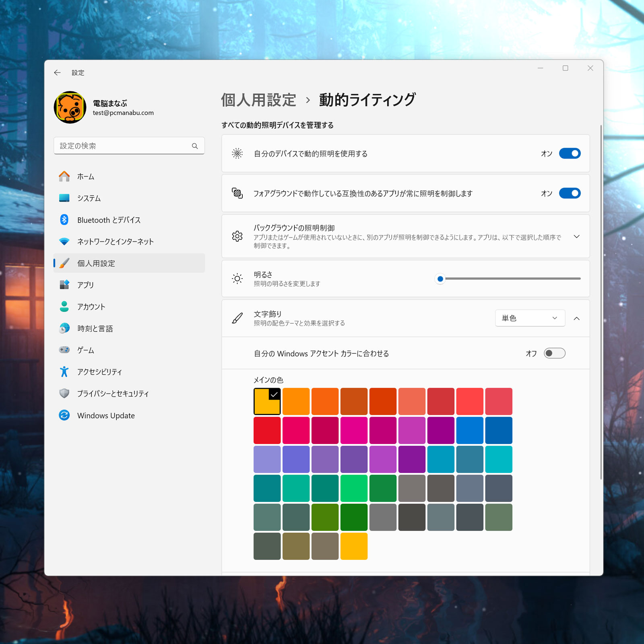644x644 pixels.
Task: Click the back arrow button
Action: pos(57,72)
